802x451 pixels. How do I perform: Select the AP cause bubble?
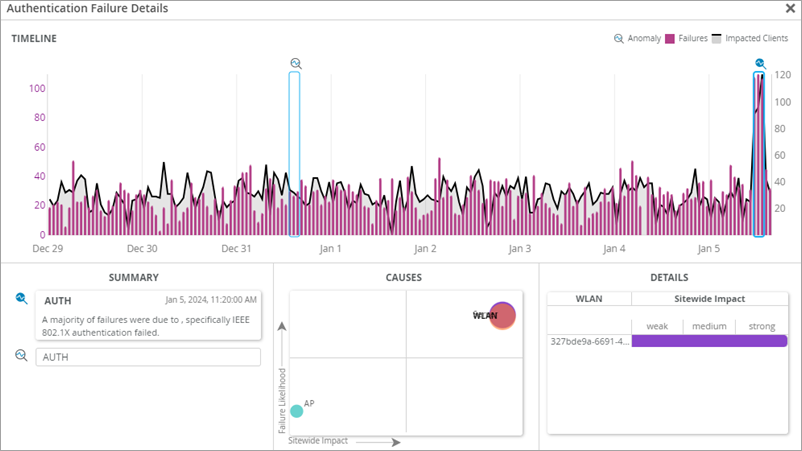tap(296, 411)
